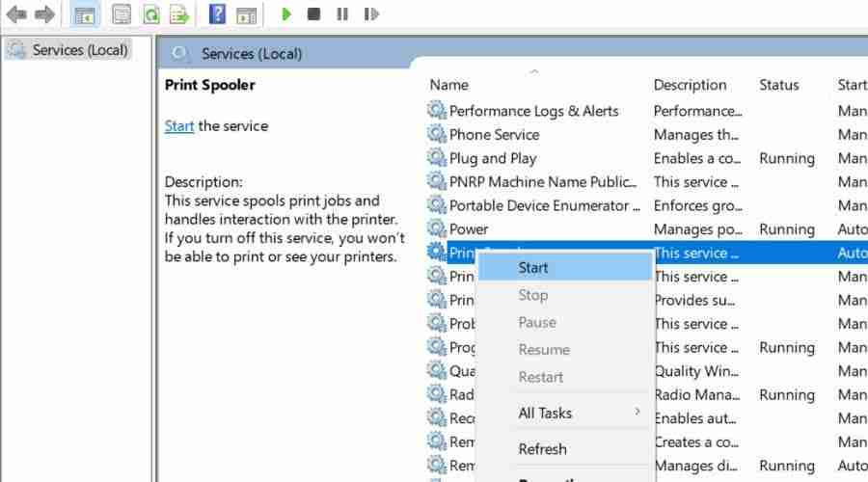This screenshot has height=482, width=868.
Task: Select the PNRP Machine Name Publication service
Action: (x=542, y=182)
